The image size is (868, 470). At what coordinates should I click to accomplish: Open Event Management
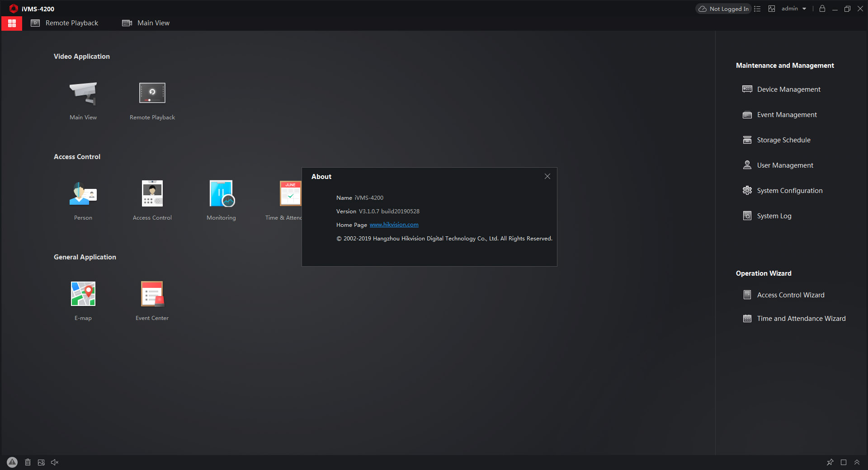779,115
